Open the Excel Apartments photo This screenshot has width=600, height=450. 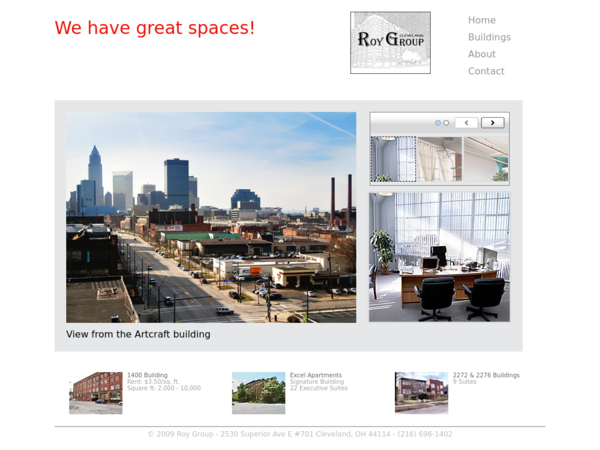[x=258, y=393]
